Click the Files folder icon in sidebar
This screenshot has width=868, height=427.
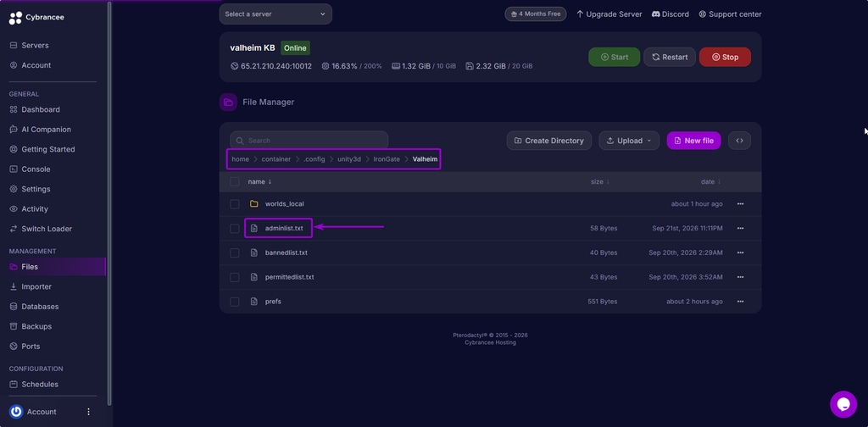(14, 267)
